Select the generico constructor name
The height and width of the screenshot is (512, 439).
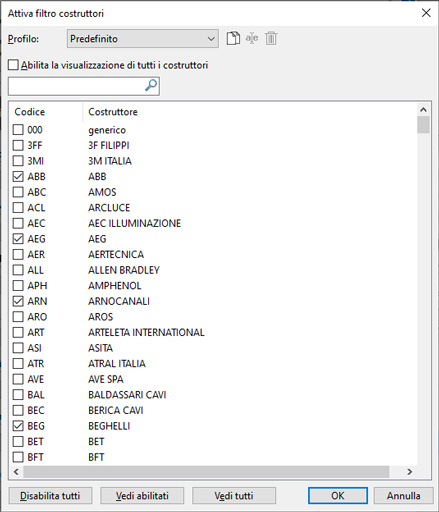(107, 130)
